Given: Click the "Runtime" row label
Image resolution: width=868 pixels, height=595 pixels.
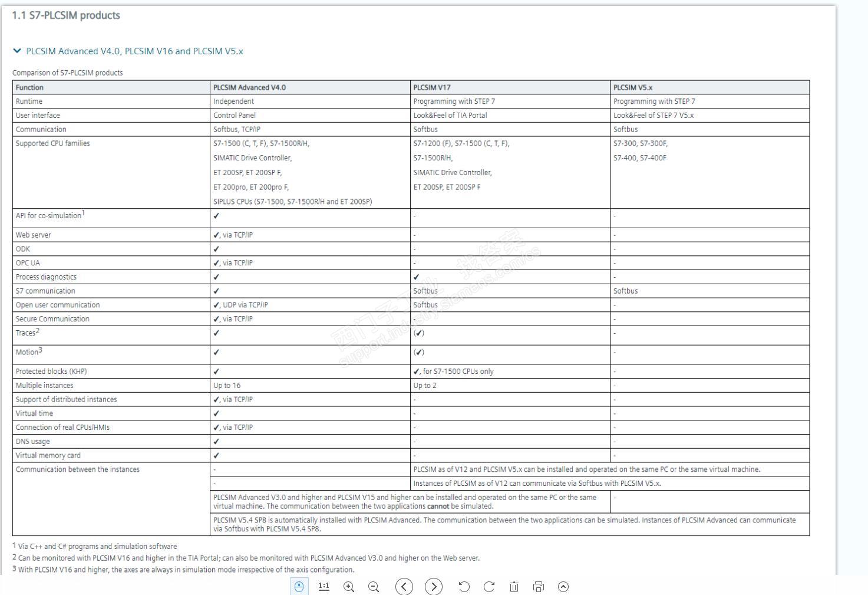Looking at the screenshot, I should click(x=29, y=101).
